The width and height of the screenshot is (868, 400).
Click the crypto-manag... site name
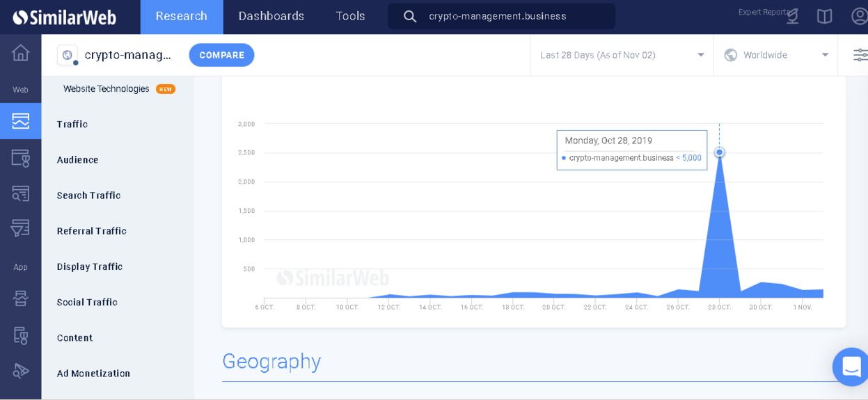click(x=128, y=55)
